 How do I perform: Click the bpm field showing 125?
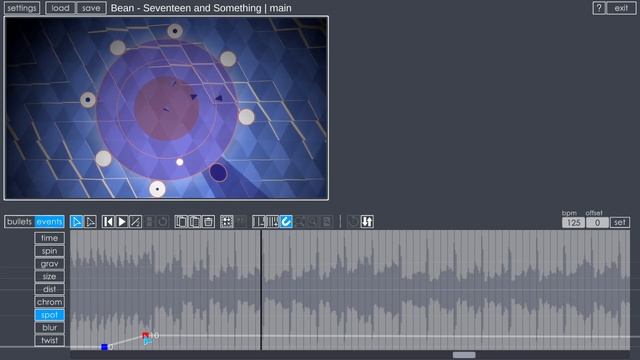pos(573,222)
